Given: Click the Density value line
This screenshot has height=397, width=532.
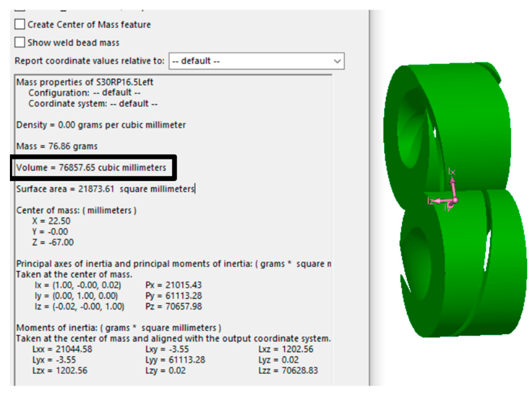Looking at the screenshot, I should (x=101, y=125).
